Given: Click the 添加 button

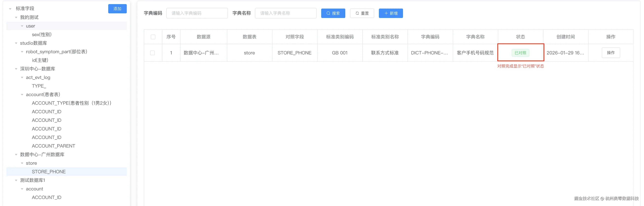Looking at the screenshot, I should coord(117,9).
